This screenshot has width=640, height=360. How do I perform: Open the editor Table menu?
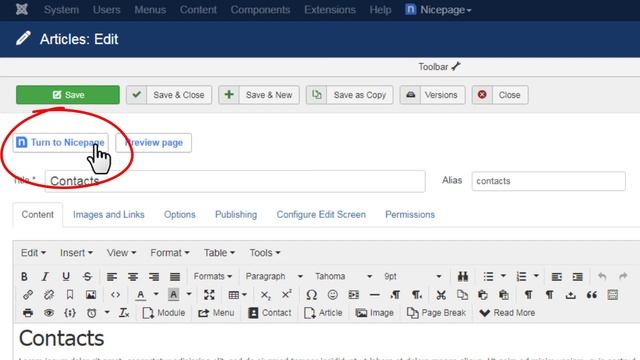[x=219, y=253]
